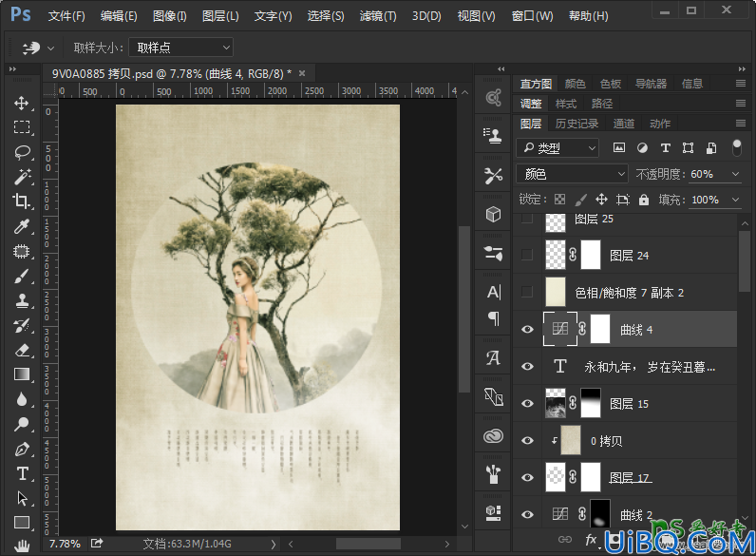The width and height of the screenshot is (756, 556).
Task: Open the tool preset picker arrow
Action: pyautogui.click(x=50, y=48)
